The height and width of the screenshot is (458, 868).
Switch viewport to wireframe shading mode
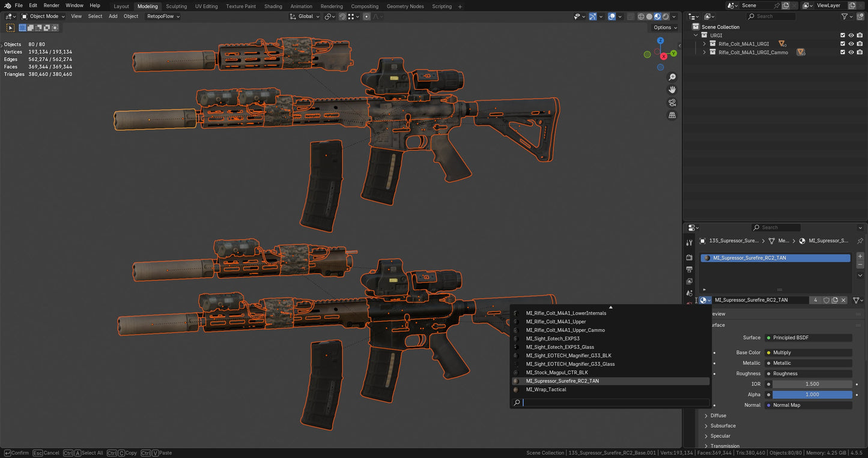click(640, 16)
